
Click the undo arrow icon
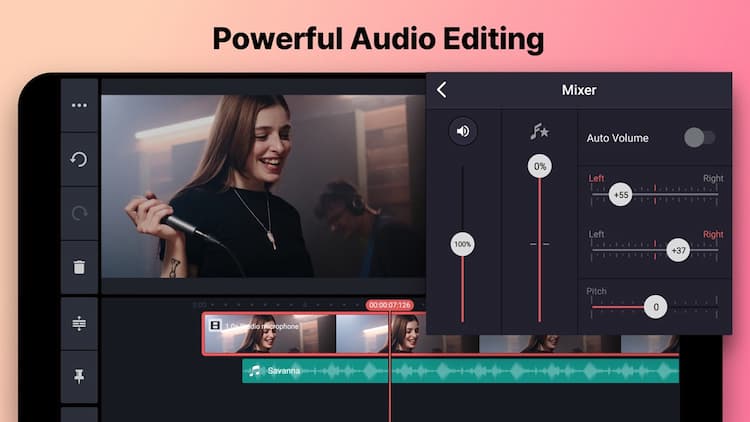79,159
